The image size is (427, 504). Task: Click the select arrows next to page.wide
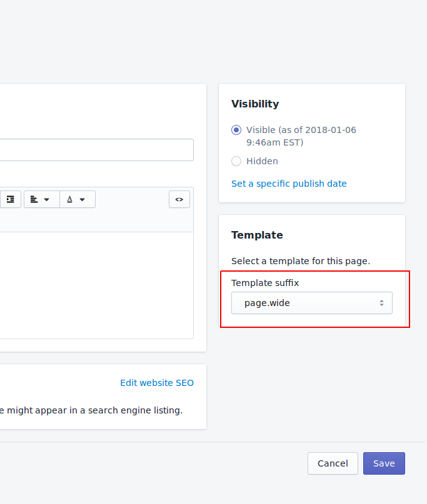381,303
